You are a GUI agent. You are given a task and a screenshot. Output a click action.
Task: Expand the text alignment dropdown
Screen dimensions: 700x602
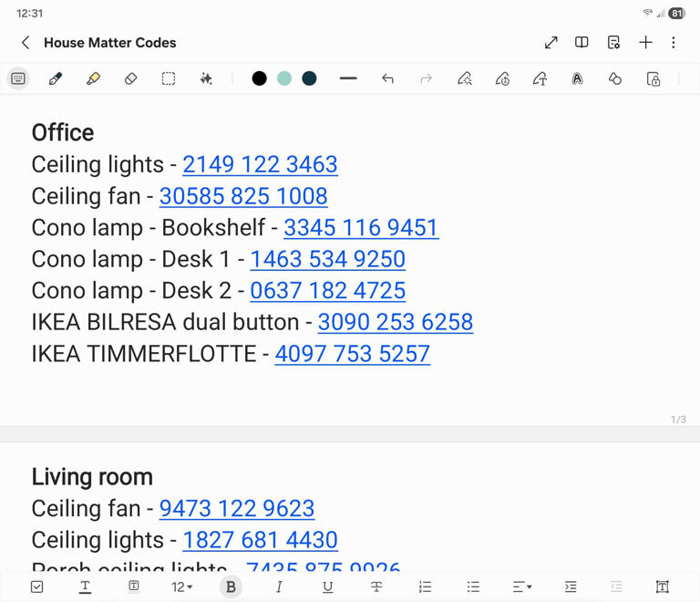[x=522, y=586]
